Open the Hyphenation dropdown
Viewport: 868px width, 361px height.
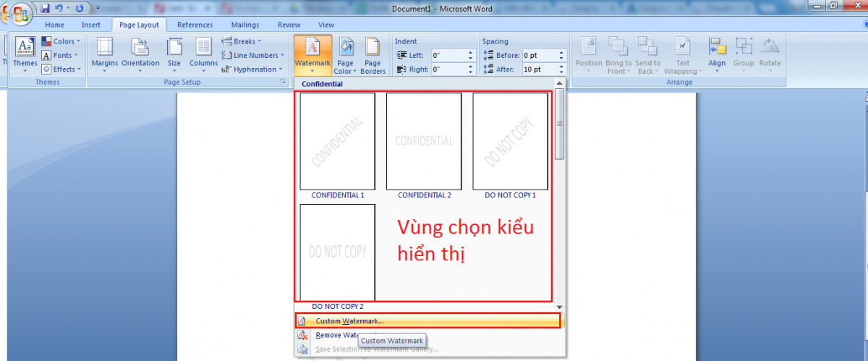click(x=250, y=69)
